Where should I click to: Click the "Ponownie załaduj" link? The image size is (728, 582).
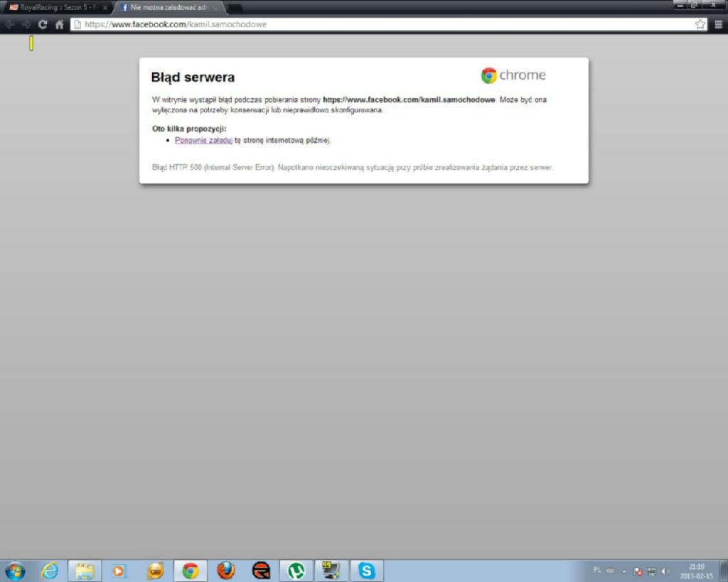tap(203, 140)
